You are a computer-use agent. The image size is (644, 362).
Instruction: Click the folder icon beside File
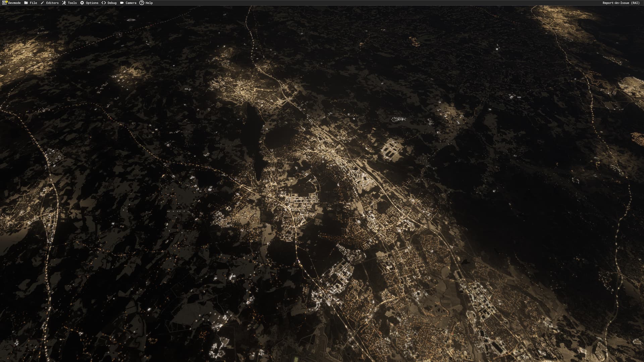tap(26, 3)
